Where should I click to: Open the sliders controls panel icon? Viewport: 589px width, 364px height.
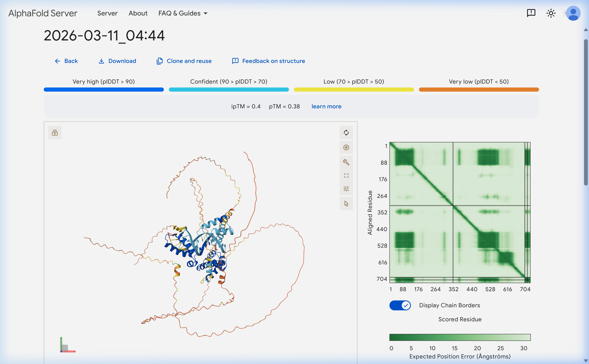(346, 189)
